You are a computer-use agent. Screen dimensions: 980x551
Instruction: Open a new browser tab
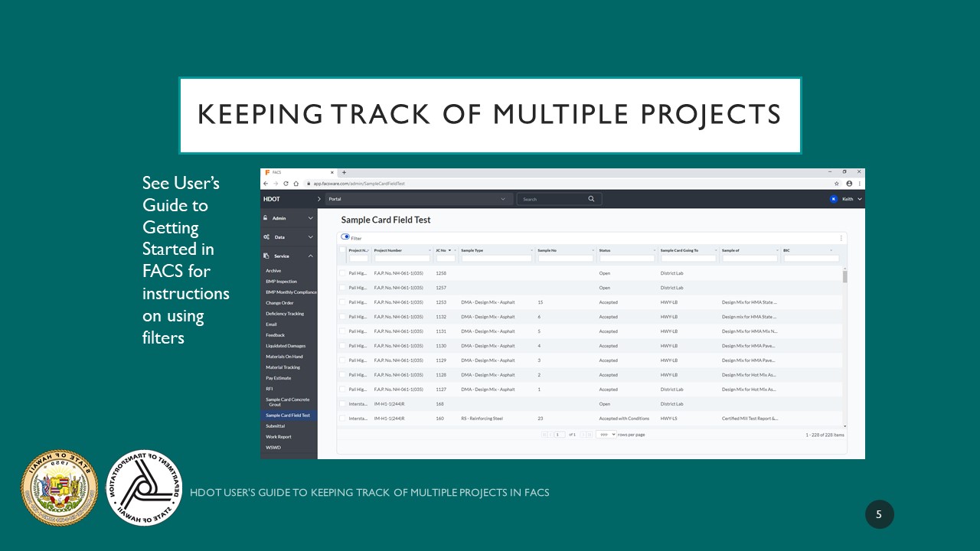345,172
